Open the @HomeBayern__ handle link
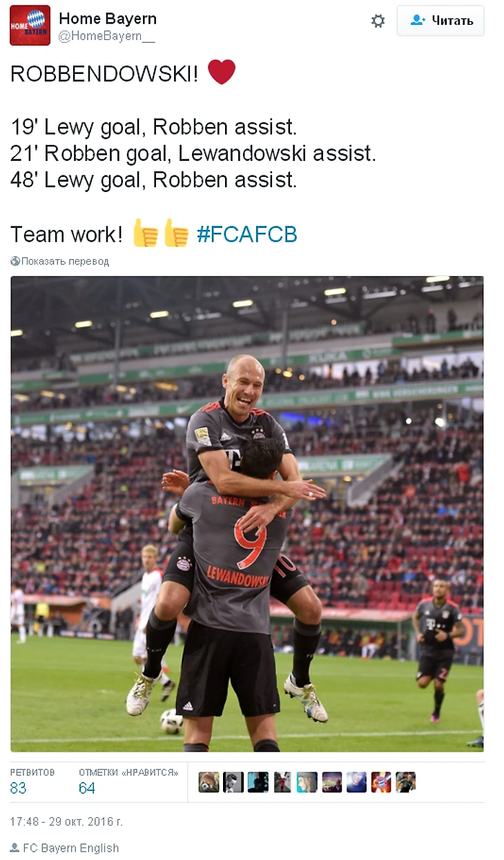The height and width of the screenshot is (860, 504). pos(107,37)
